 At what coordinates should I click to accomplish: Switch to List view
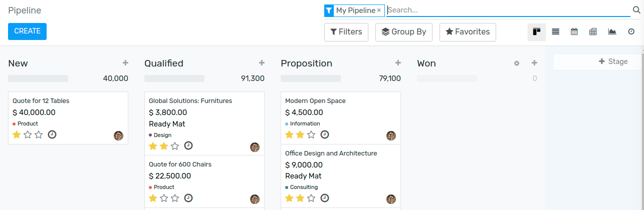(x=555, y=32)
